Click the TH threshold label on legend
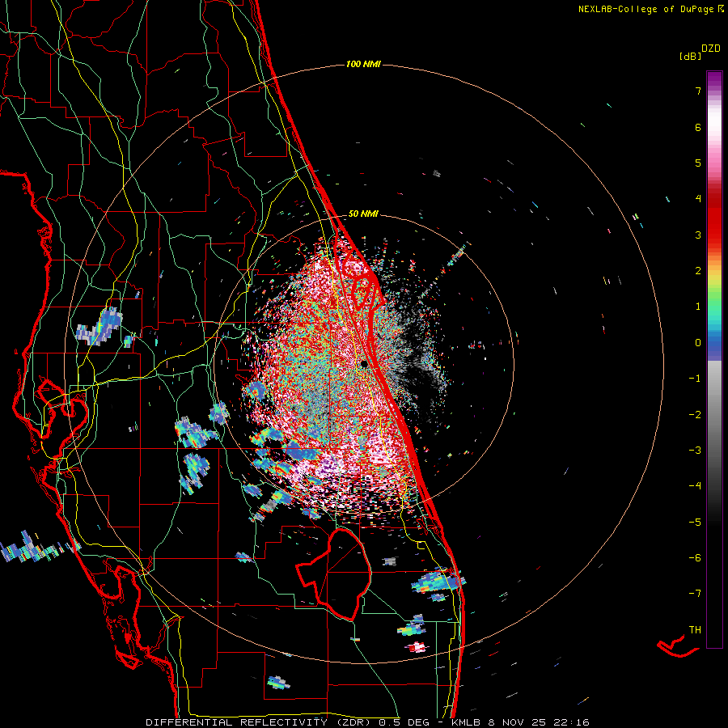The height and width of the screenshot is (728, 728). point(695,629)
